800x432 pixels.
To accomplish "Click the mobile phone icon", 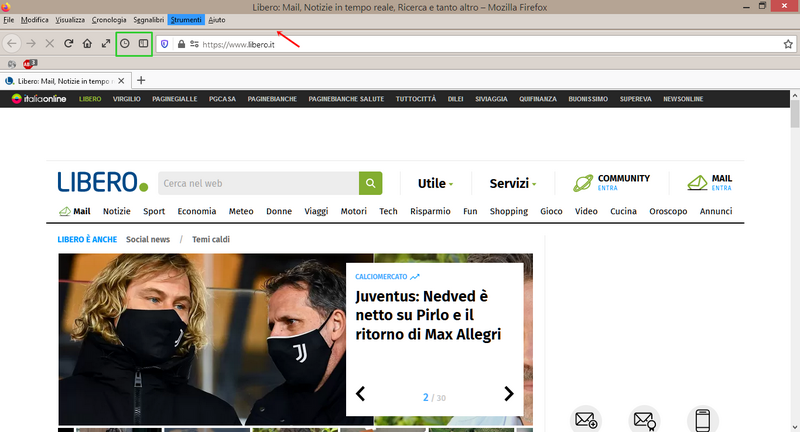I will point(703,420).
